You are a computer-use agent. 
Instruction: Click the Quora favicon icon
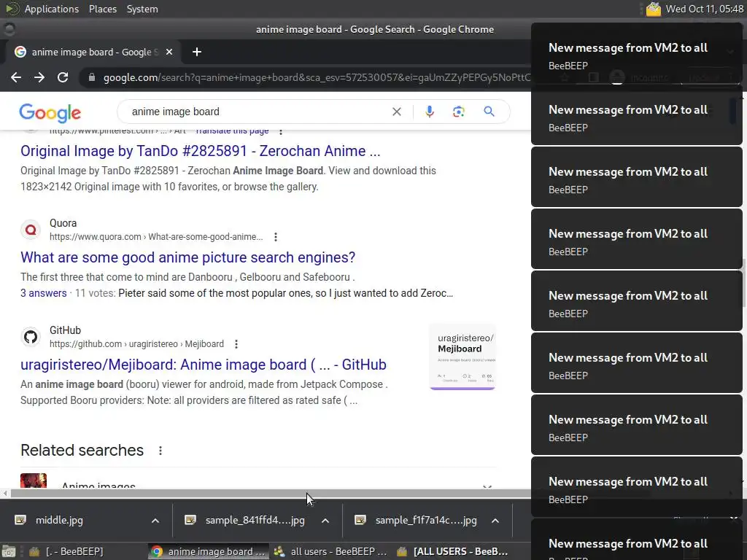(x=31, y=230)
